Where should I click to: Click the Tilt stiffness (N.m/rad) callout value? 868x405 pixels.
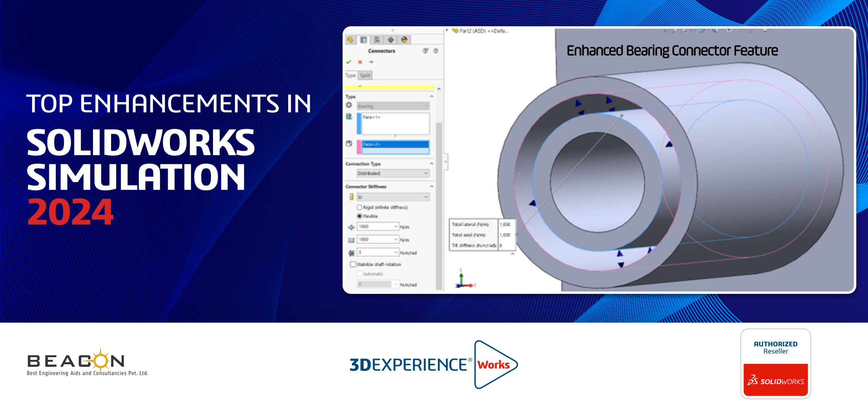pos(501,245)
